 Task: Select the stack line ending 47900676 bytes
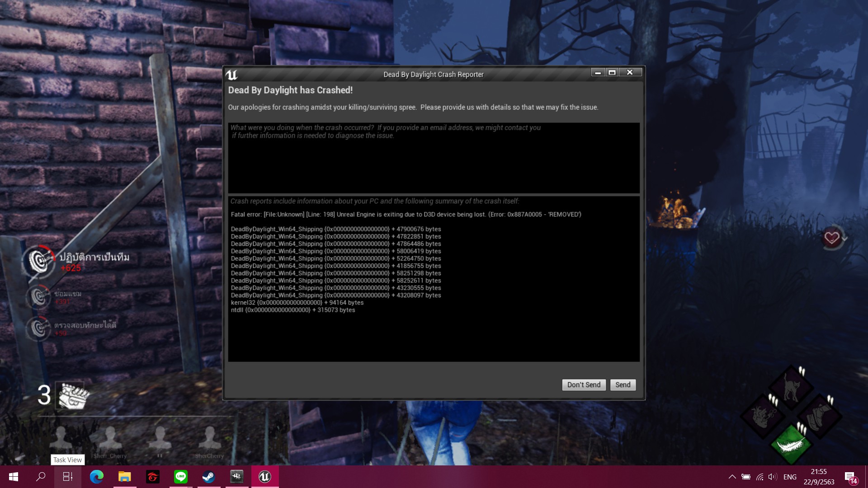coord(336,229)
